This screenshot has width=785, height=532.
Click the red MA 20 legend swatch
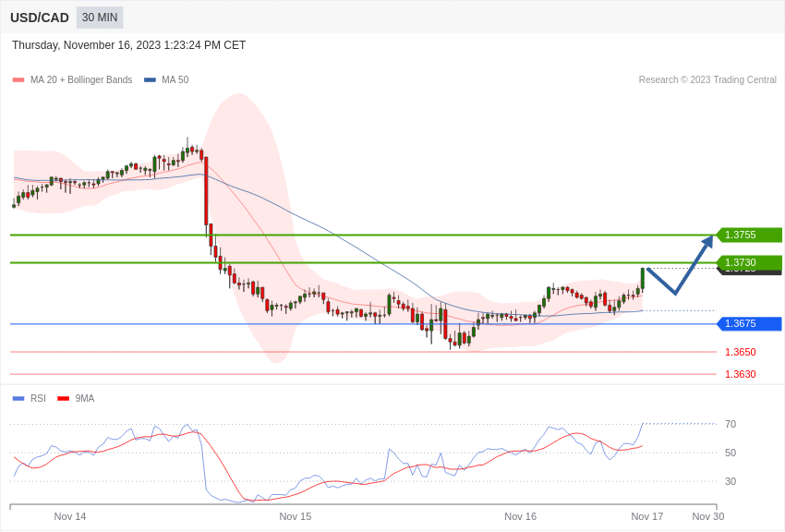click(18, 80)
